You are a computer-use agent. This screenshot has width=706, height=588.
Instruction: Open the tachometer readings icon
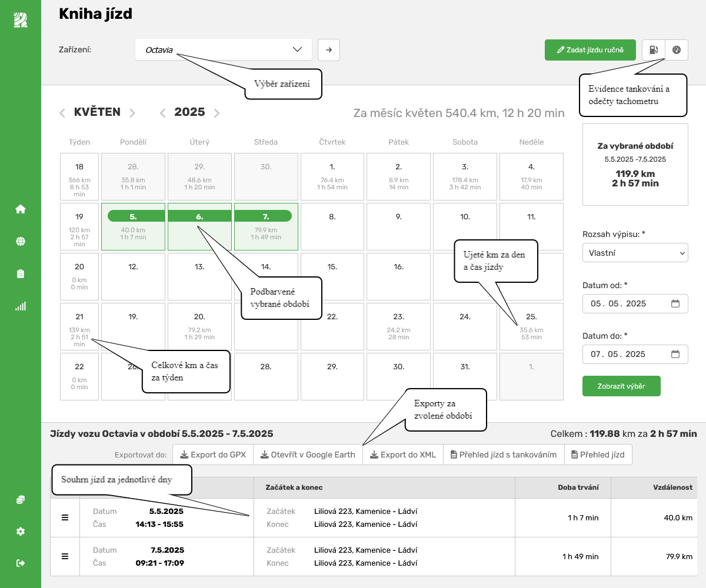tap(676, 50)
